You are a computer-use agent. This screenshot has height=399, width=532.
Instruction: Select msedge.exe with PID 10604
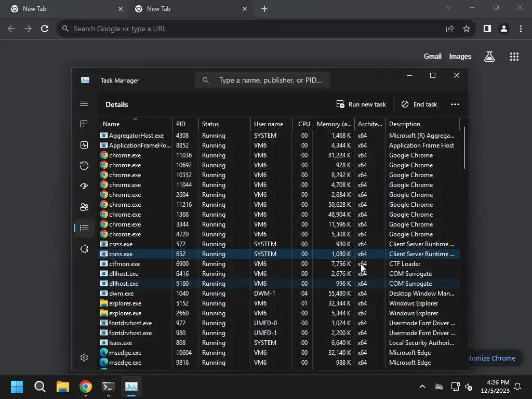[x=278, y=353]
